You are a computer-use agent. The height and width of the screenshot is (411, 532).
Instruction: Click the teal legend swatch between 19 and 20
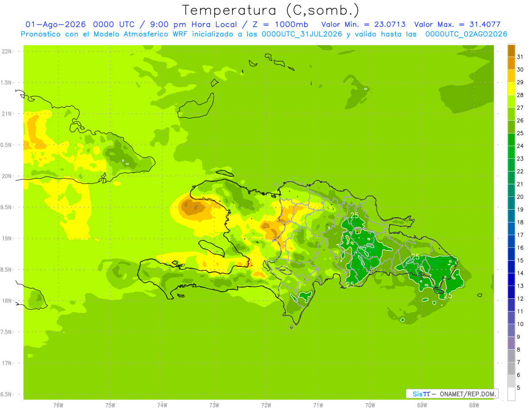511,203
